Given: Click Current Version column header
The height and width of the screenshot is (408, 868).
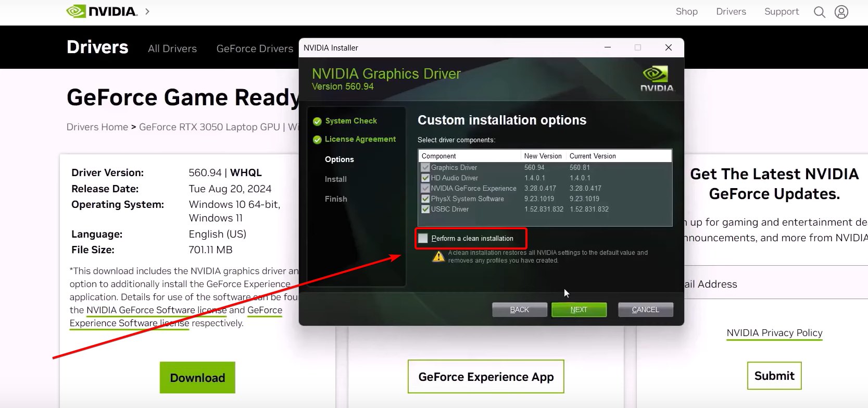Looking at the screenshot, I should click(593, 156).
